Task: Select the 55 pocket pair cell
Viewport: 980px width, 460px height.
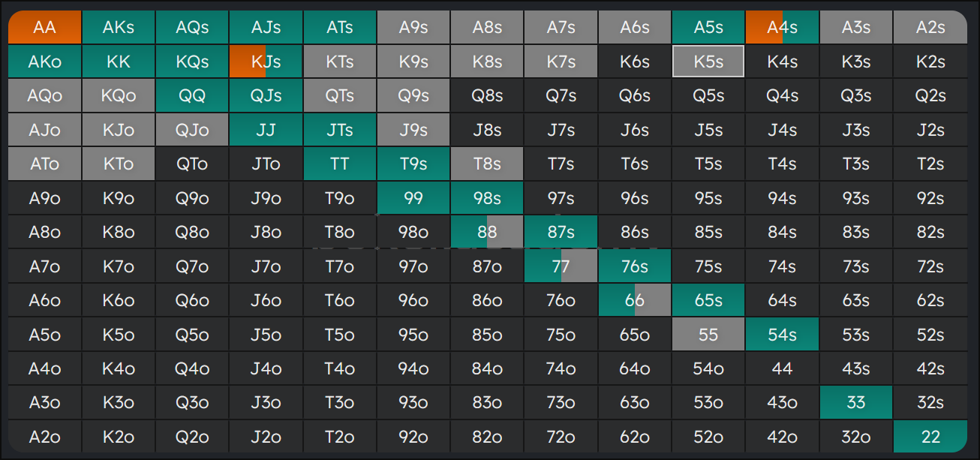Action: click(x=708, y=335)
